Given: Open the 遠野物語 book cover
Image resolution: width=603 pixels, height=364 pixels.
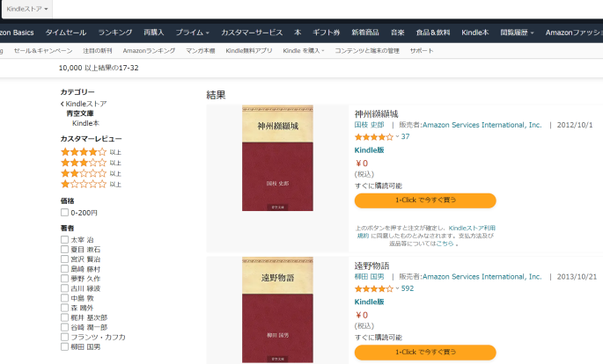Looking at the screenshot, I should click(277, 309).
